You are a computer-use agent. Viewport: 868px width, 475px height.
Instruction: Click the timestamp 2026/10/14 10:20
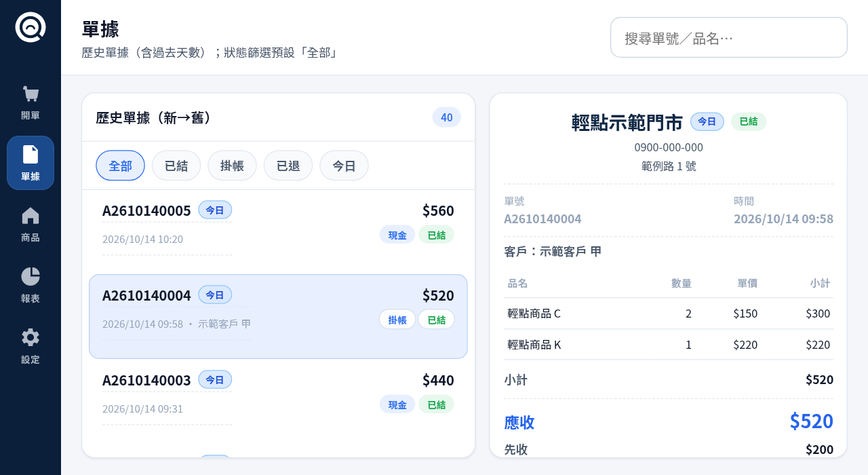142,239
